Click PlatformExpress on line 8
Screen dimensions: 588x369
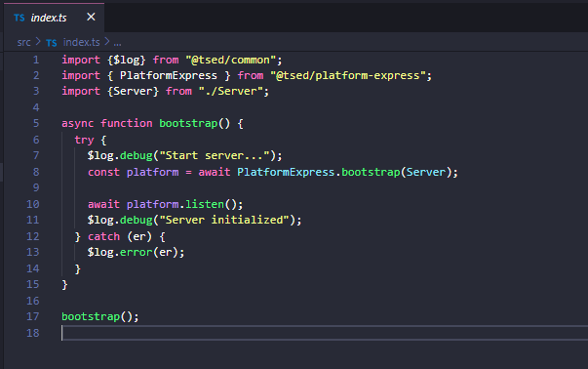[286, 173]
